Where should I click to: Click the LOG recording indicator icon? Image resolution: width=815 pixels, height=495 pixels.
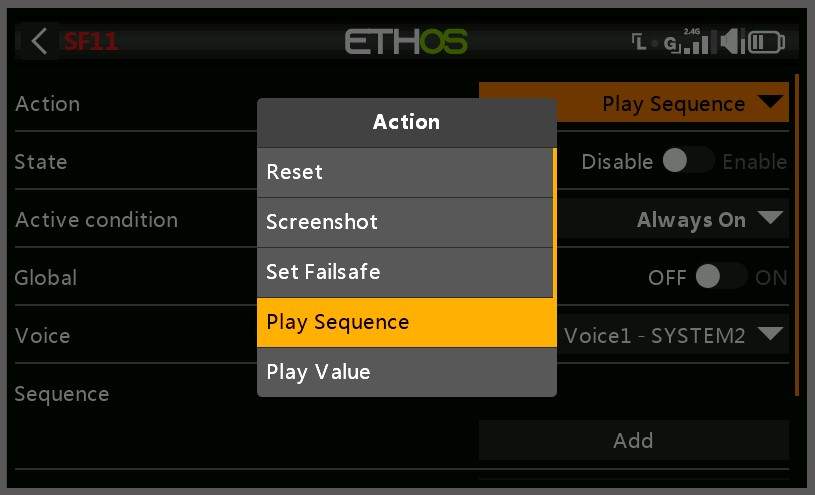click(654, 42)
